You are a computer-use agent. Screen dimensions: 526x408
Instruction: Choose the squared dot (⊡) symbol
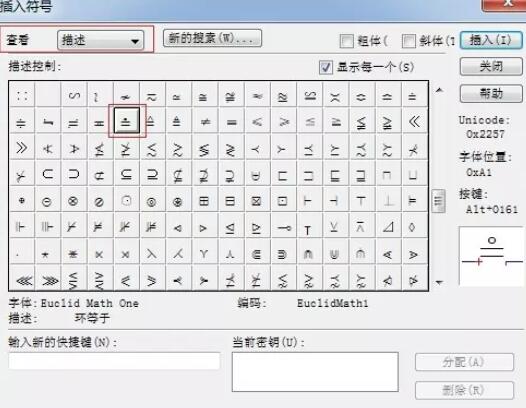283,200
